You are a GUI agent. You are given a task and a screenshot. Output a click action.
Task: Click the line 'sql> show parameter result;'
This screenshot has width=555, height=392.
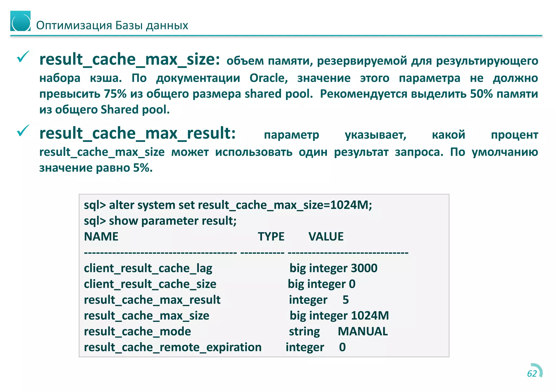(x=160, y=221)
